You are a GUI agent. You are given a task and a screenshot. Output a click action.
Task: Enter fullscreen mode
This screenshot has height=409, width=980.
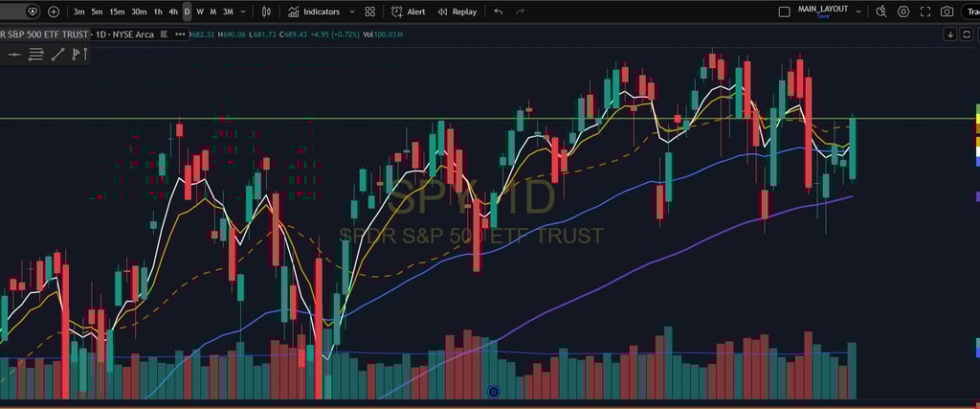pos(925,11)
